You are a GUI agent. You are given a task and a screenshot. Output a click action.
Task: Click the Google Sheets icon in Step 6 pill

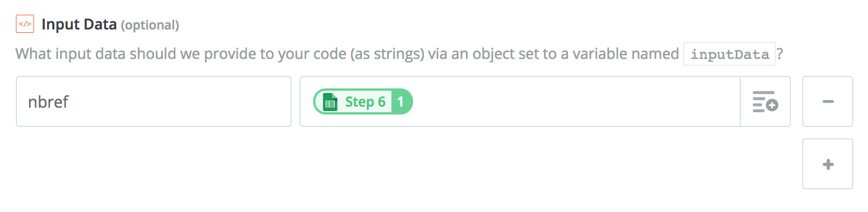tap(330, 102)
